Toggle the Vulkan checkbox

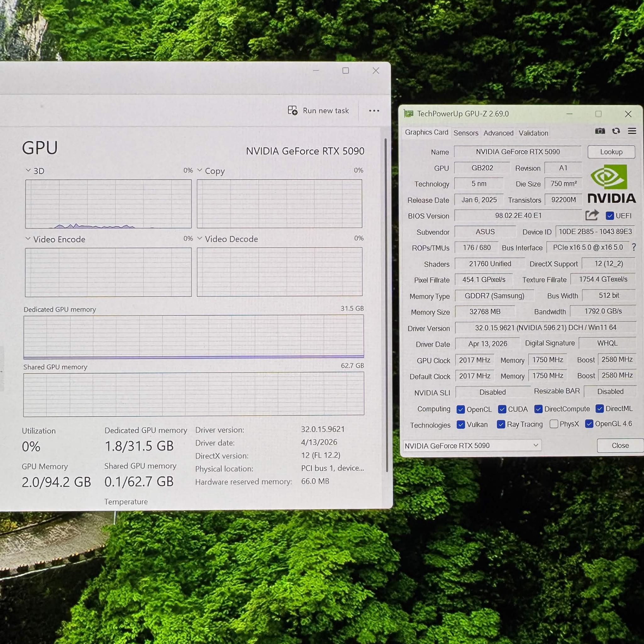click(x=461, y=425)
